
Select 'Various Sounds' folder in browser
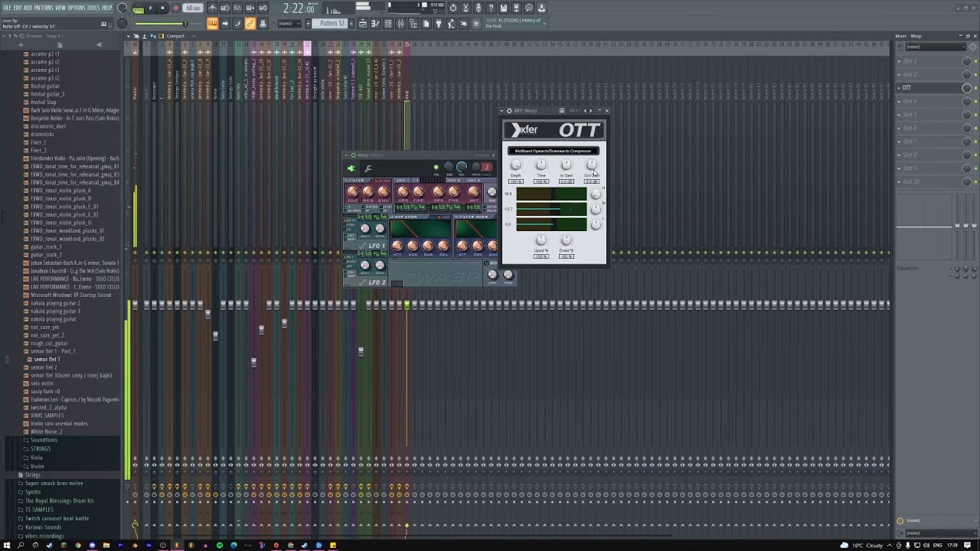pyautogui.click(x=43, y=527)
